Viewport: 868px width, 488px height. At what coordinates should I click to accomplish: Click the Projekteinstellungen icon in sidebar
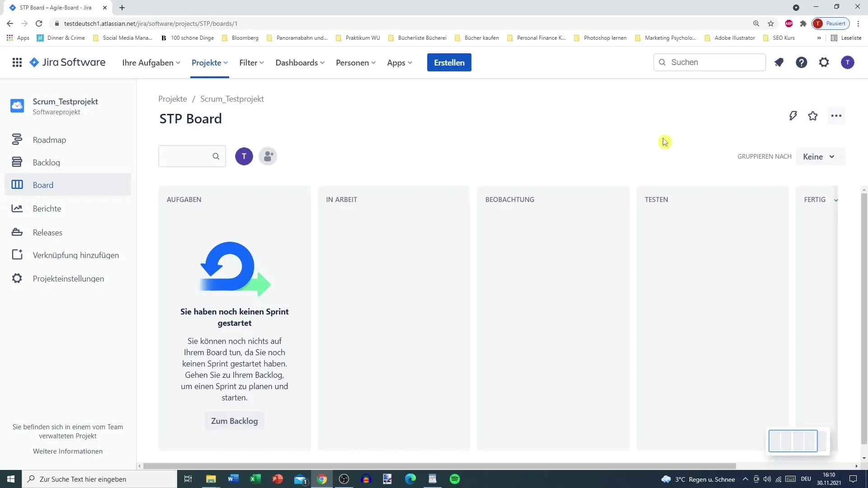(17, 279)
